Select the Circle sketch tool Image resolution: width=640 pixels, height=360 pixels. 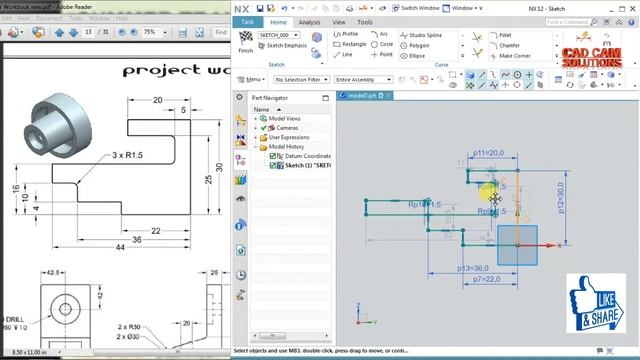(x=382, y=44)
